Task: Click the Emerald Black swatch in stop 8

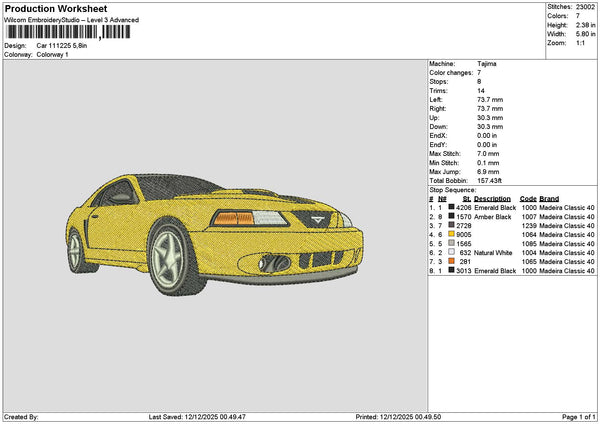Action: tap(451, 270)
